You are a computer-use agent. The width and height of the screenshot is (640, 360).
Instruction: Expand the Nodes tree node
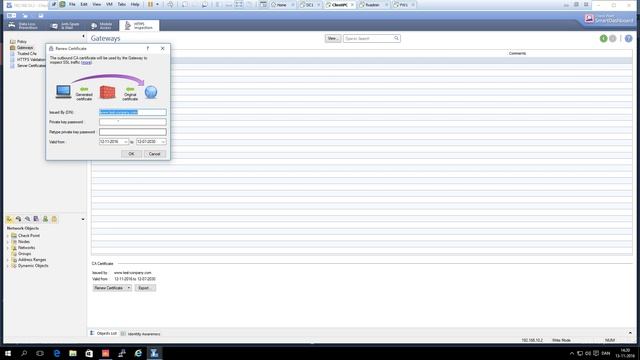point(8,242)
